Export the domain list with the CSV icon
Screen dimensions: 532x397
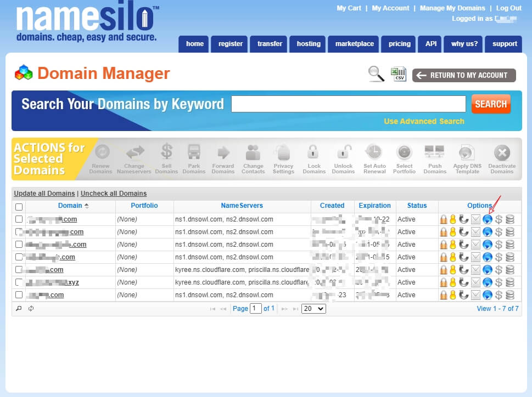pyautogui.click(x=399, y=74)
